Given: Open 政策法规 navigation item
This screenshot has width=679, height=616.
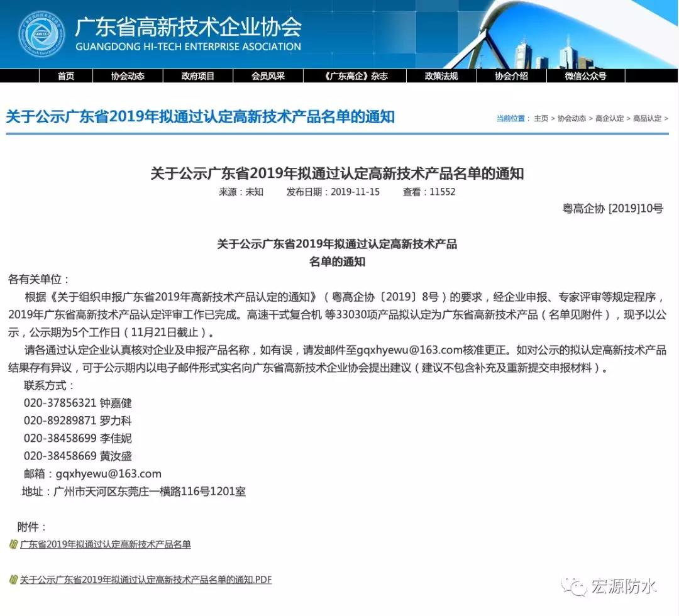Looking at the screenshot, I should 441,76.
